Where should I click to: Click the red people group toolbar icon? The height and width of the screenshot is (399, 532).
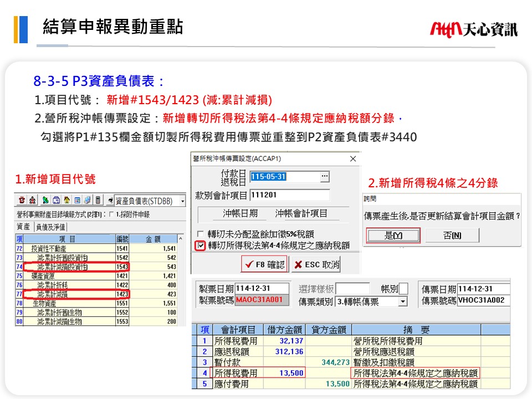[x=33, y=200]
